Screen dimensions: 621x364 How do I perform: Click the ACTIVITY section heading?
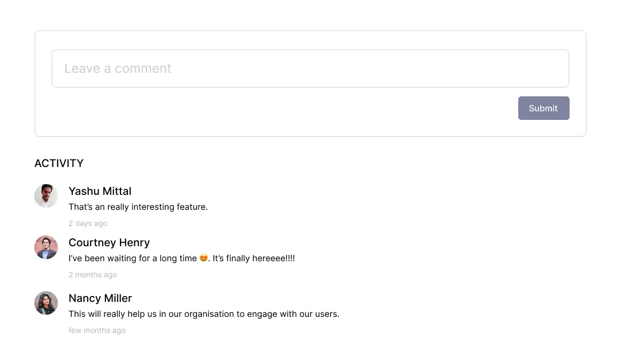point(59,163)
